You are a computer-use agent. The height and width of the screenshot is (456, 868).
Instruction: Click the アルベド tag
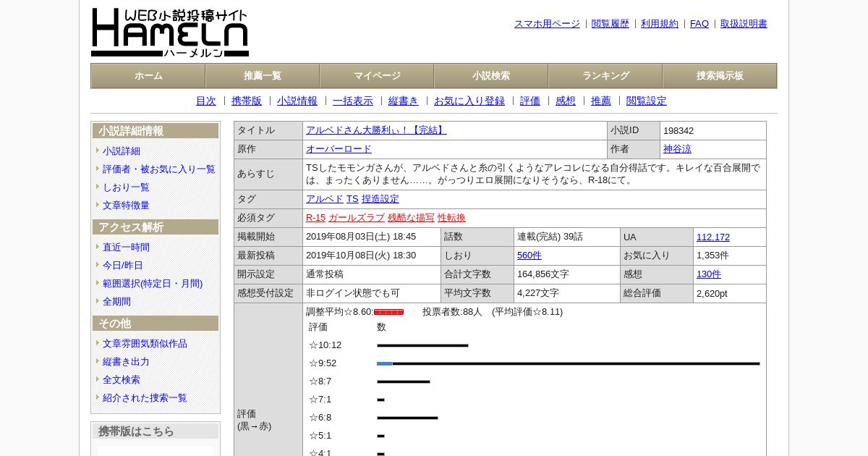325,199
